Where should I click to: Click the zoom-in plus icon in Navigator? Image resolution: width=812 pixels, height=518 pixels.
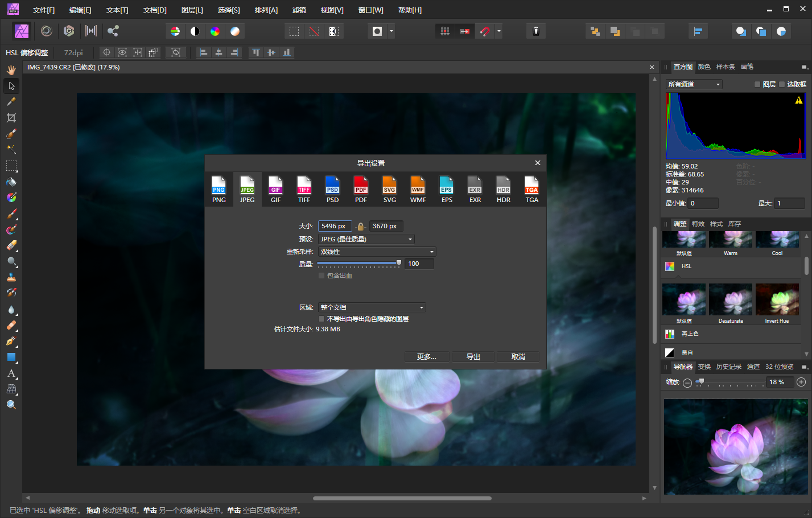point(801,382)
